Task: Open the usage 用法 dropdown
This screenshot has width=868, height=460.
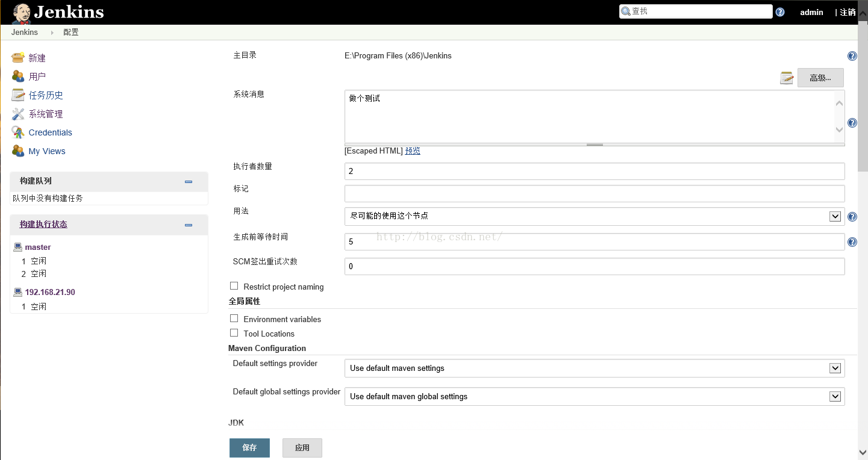Action: [x=595, y=216]
